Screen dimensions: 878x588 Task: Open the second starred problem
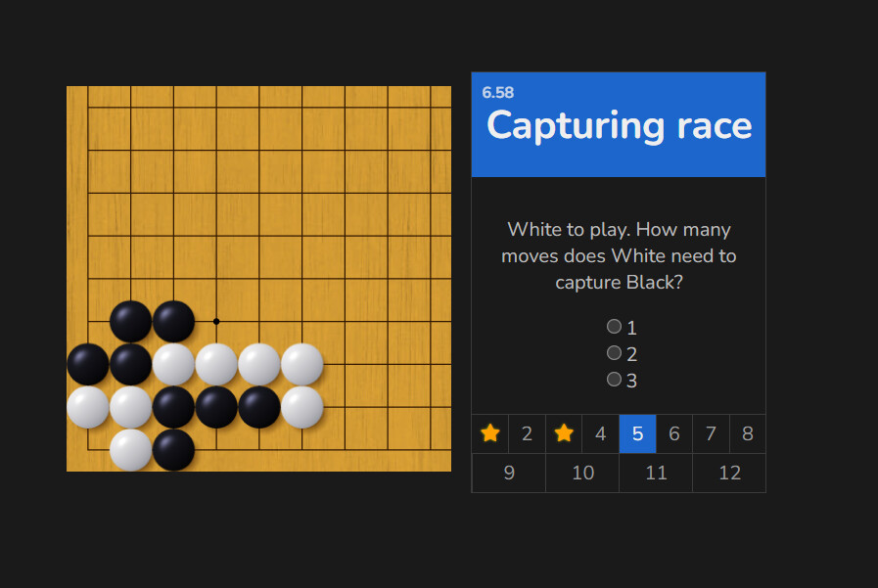point(564,433)
